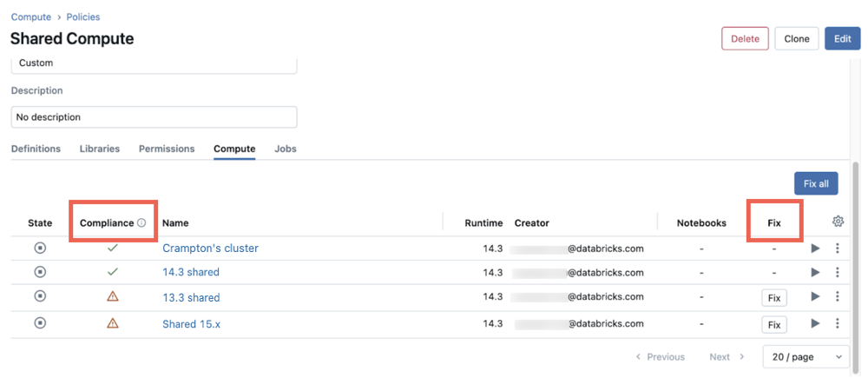868x378 pixels.
Task: Delete the Shared Compute policy
Action: pyautogui.click(x=745, y=38)
